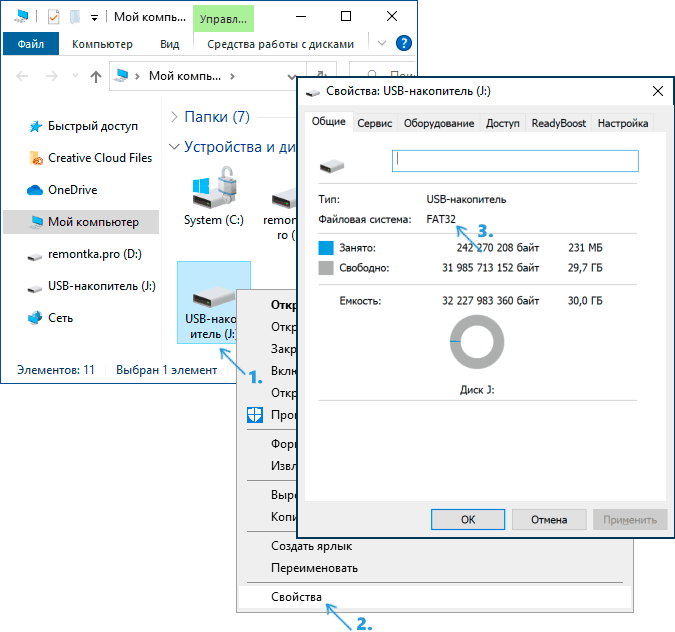Viewport: 675px width, 632px height.
Task: Open the ReadyBoost tab
Action: pyautogui.click(x=558, y=123)
